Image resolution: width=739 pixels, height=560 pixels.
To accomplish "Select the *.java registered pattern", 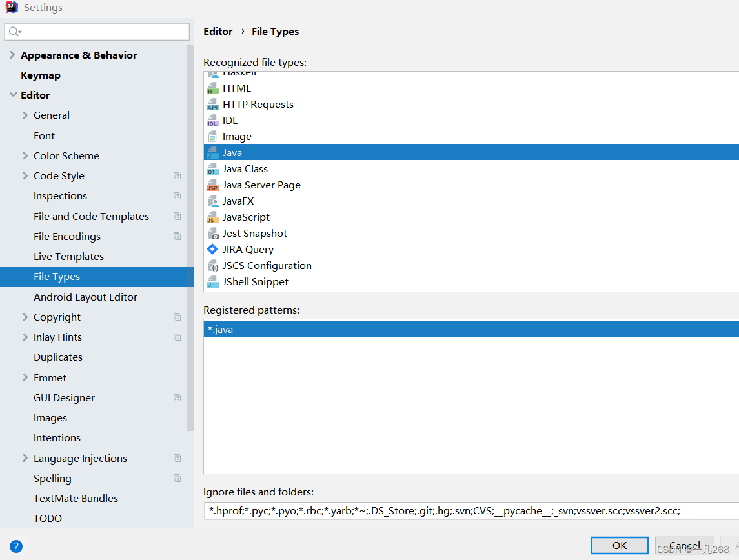I will (x=221, y=329).
